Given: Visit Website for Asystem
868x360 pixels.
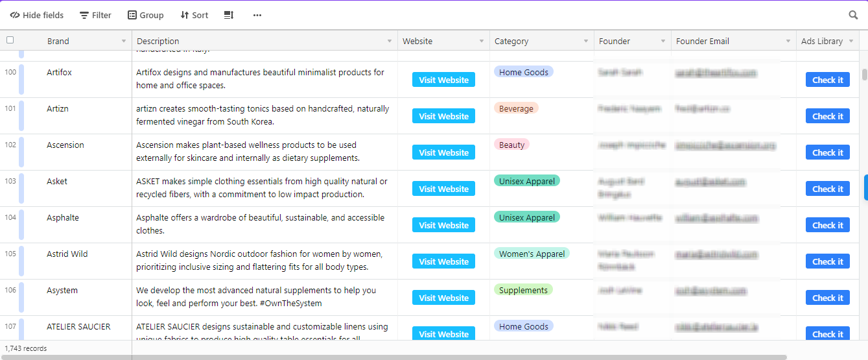Looking at the screenshot, I should [443, 298].
